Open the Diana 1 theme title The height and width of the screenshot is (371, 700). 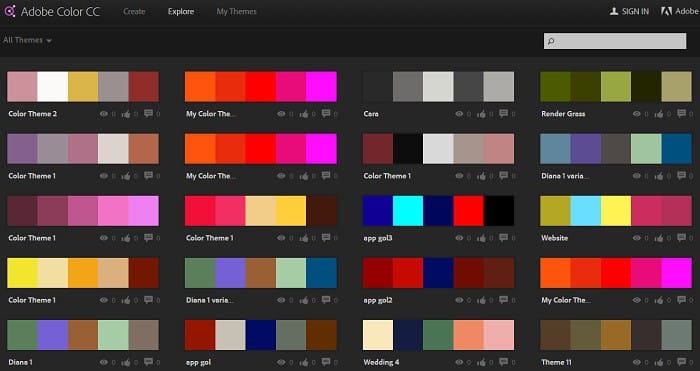(21, 362)
